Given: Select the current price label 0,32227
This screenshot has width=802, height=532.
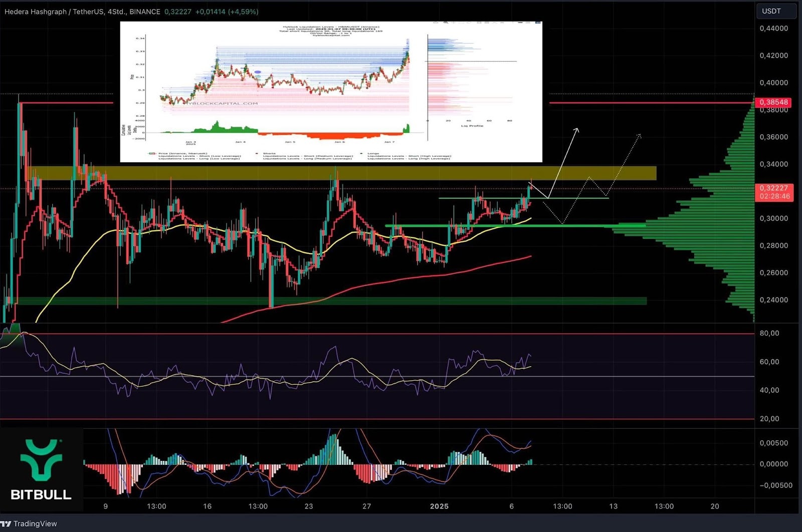Looking at the screenshot, I should click(x=774, y=188).
